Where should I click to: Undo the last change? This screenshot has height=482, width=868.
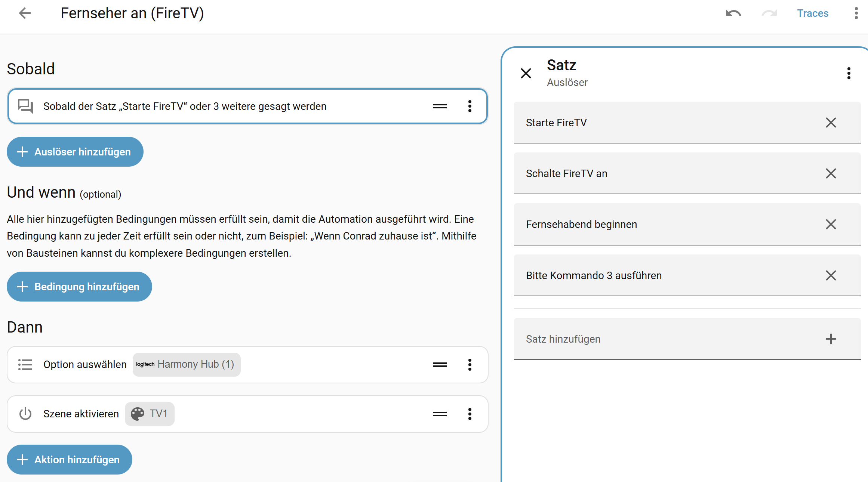click(733, 13)
